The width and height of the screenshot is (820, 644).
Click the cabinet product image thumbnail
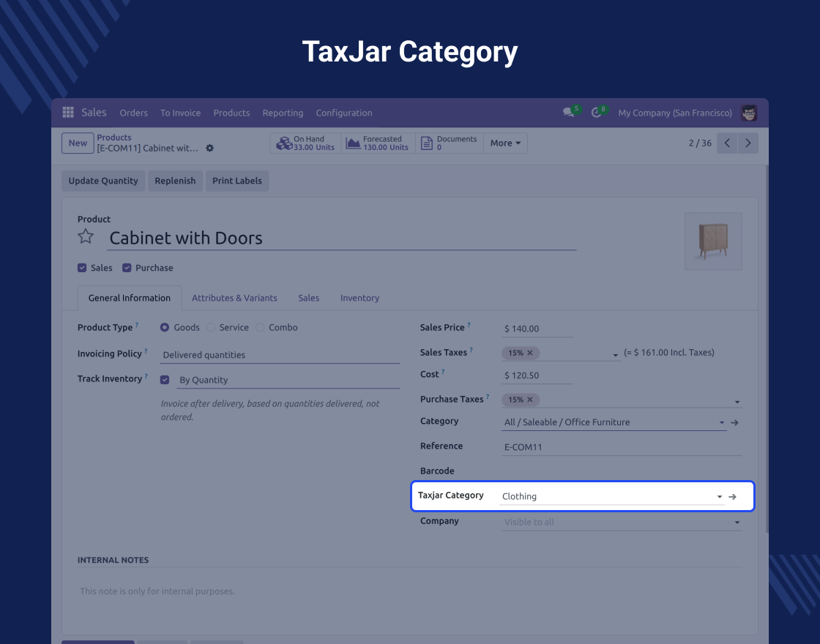713,241
